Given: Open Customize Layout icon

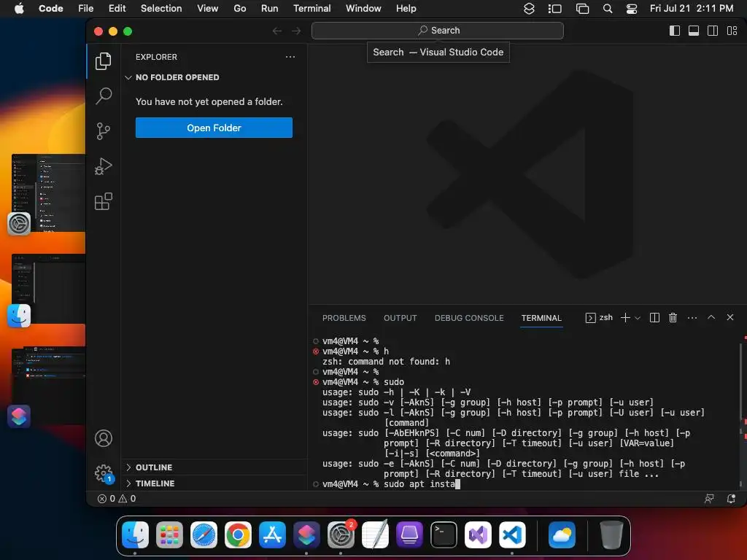Looking at the screenshot, I should tap(732, 31).
